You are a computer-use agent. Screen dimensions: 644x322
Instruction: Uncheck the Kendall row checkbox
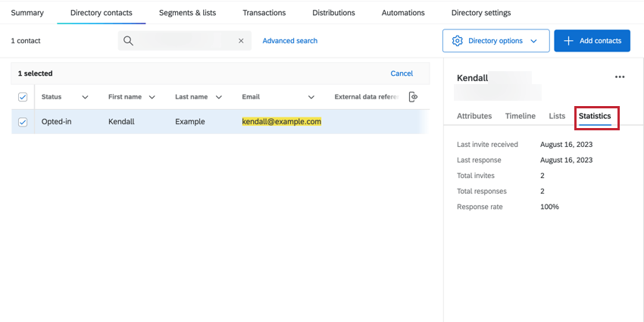click(23, 122)
